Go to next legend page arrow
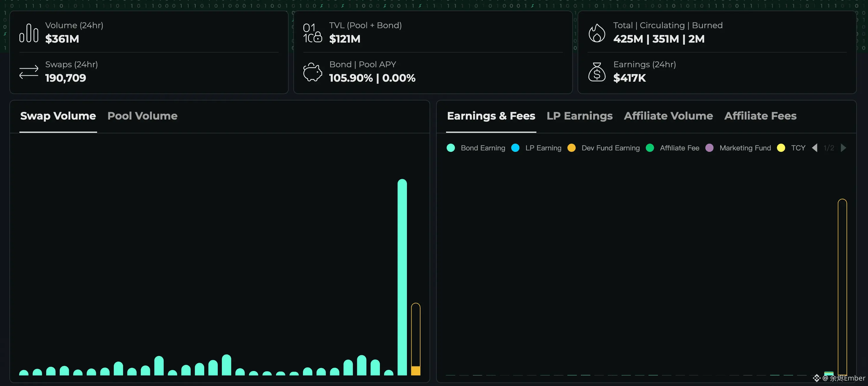The height and width of the screenshot is (386, 868). coord(843,148)
